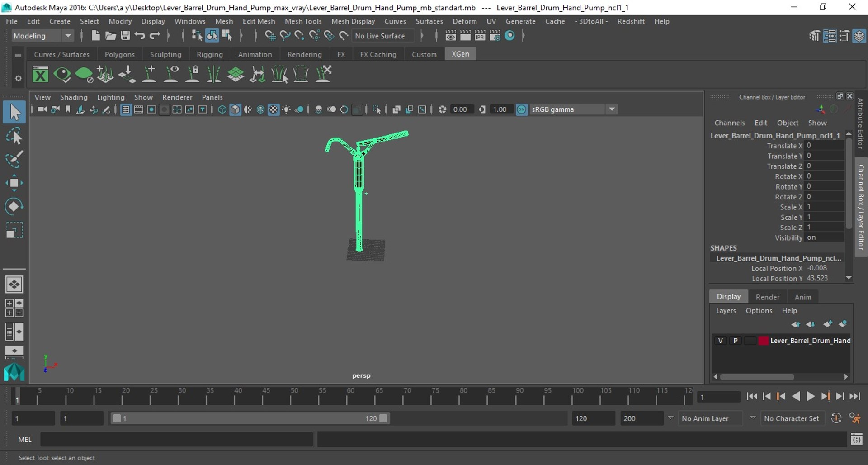868x465 pixels.
Task: Open Render Settings icon
Action: point(495,36)
